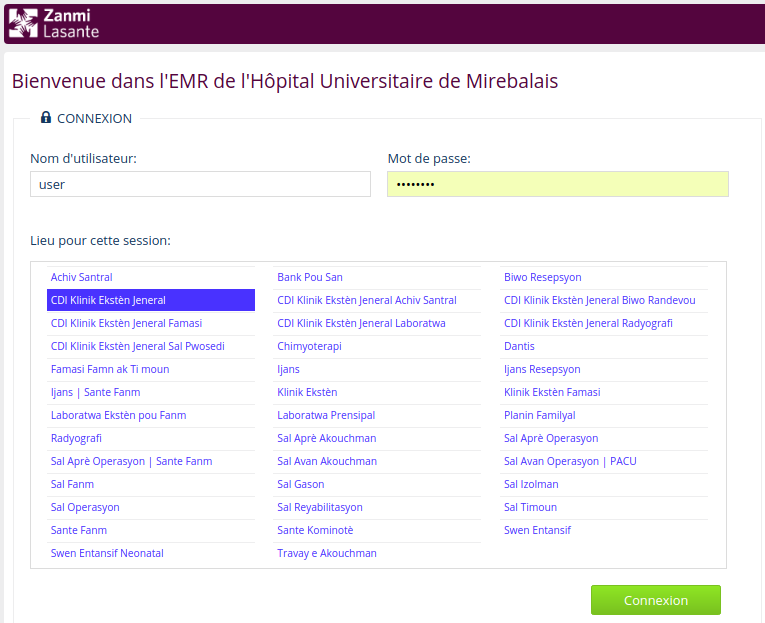The height and width of the screenshot is (623, 765).
Task: Select Ijans | Sante Fanm location
Action: click(151, 392)
